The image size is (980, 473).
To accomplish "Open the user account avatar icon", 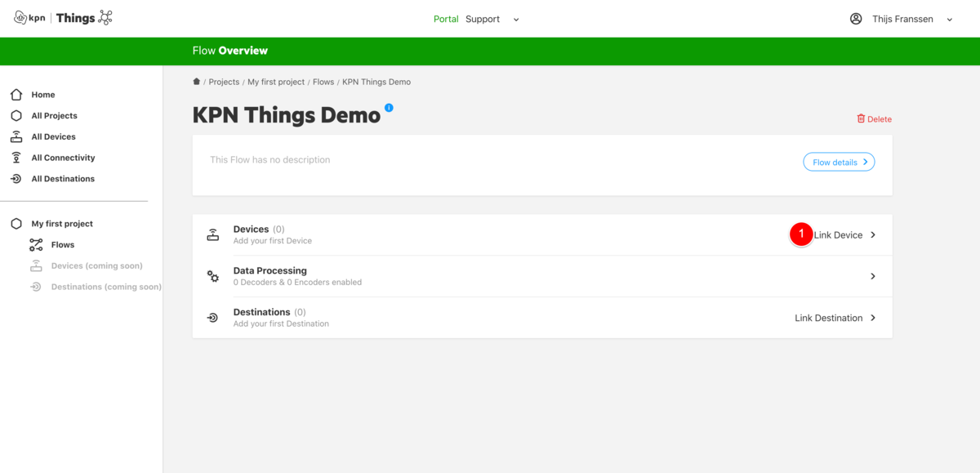I will click(x=856, y=19).
